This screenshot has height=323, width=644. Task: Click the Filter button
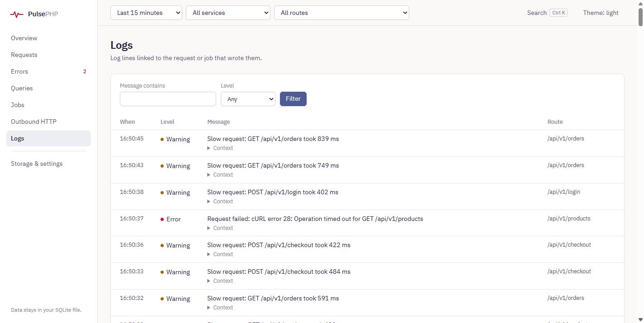[x=293, y=99]
